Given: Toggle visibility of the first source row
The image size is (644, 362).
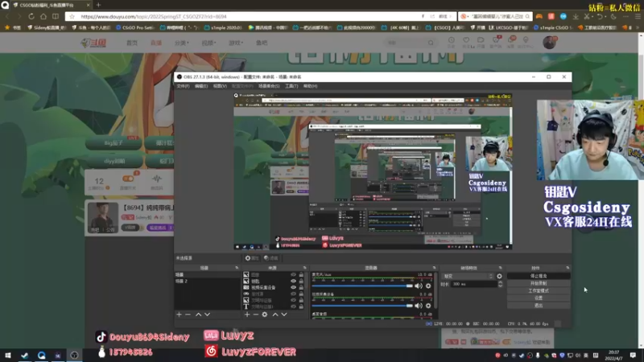Looking at the screenshot, I should [x=293, y=274].
